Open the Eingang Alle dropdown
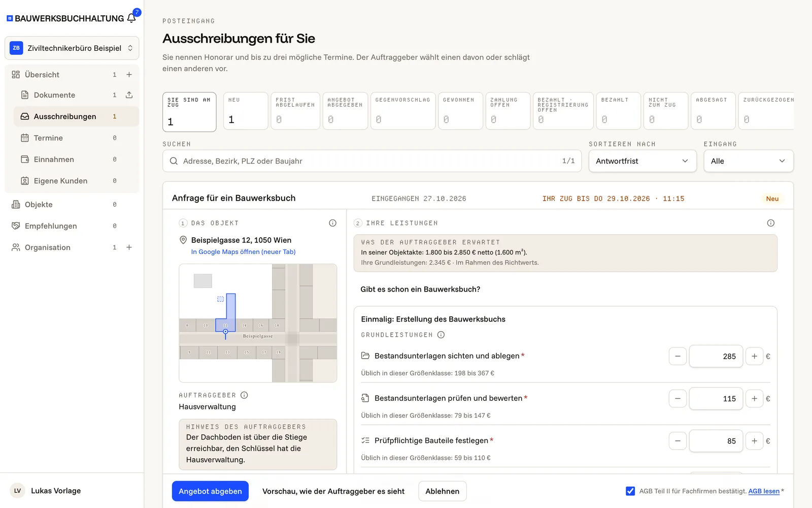The height and width of the screenshot is (508, 812). coord(749,161)
